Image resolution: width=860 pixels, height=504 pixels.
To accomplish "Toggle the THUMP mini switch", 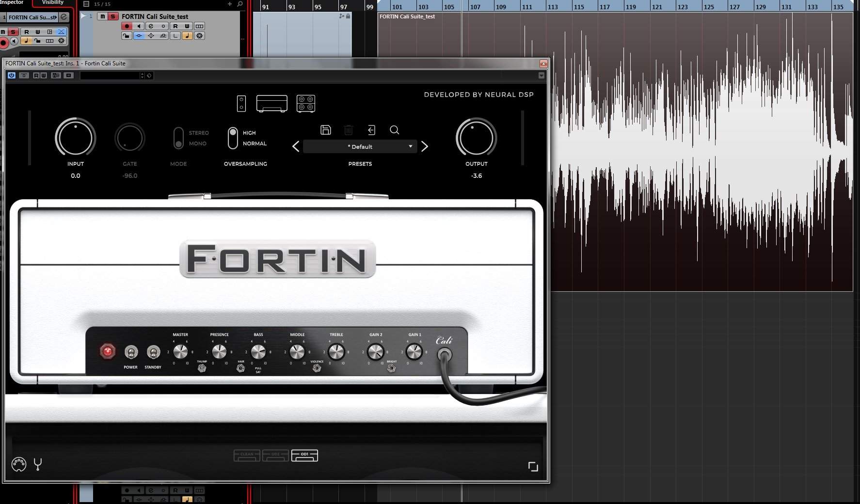I will click(x=202, y=368).
